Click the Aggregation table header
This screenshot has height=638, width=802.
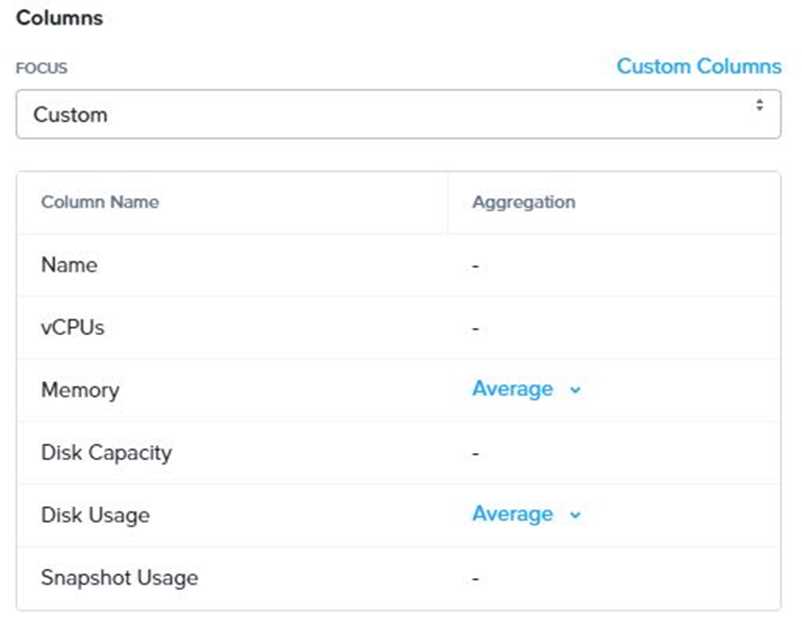[523, 202]
